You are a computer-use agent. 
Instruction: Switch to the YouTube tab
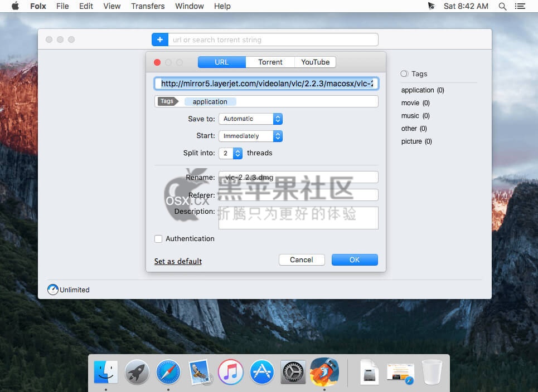(316, 62)
